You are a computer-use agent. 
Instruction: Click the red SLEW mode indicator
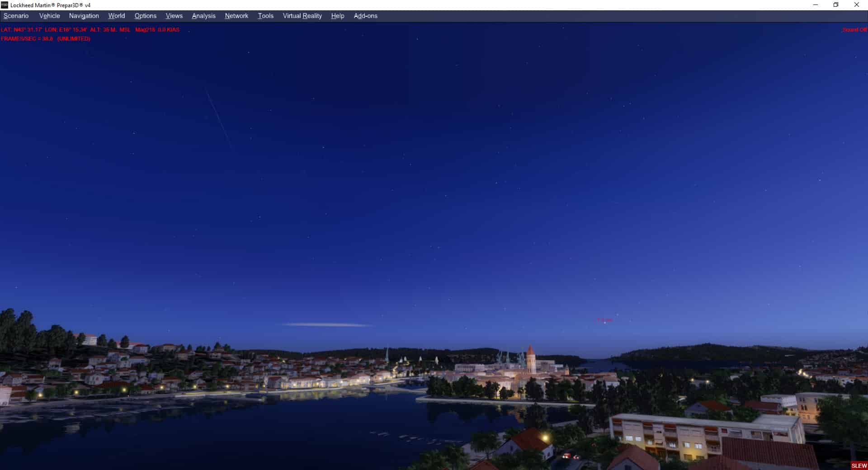click(x=859, y=465)
